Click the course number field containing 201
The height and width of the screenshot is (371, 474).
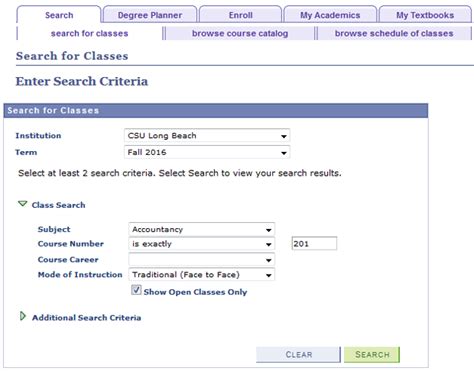coord(314,244)
